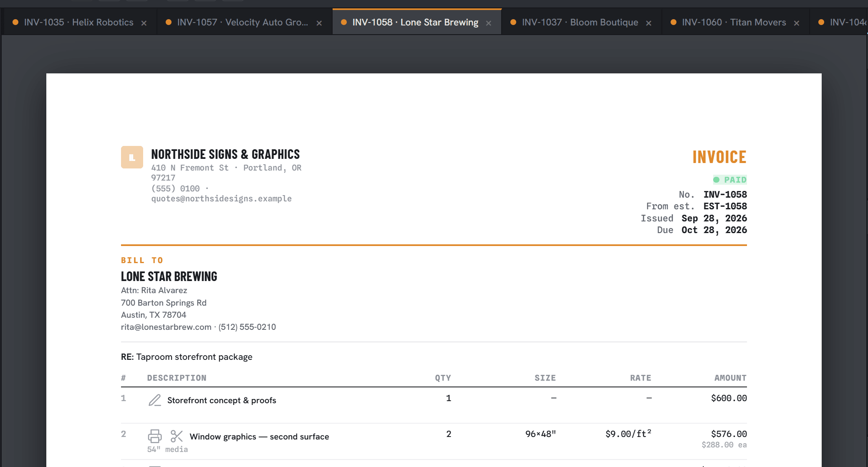Click the RE: Taproom storefront package line

point(187,357)
